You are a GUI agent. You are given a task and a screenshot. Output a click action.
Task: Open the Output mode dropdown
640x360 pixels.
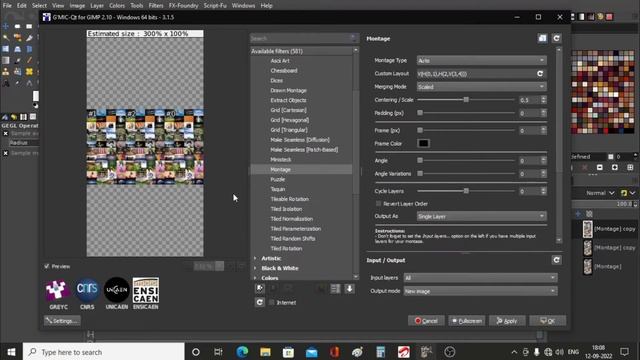coord(480,291)
